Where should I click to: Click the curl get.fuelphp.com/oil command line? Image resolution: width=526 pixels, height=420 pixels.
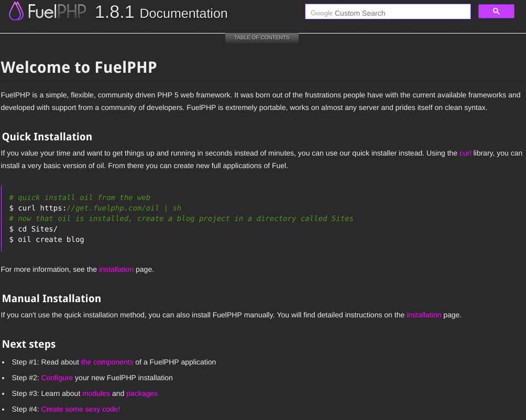click(x=95, y=208)
